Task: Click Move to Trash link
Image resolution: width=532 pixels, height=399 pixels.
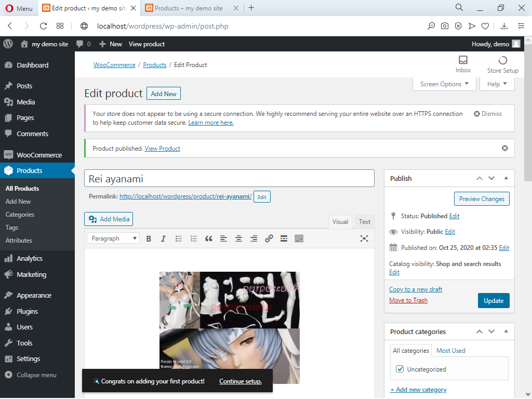Action: [408, 300]
